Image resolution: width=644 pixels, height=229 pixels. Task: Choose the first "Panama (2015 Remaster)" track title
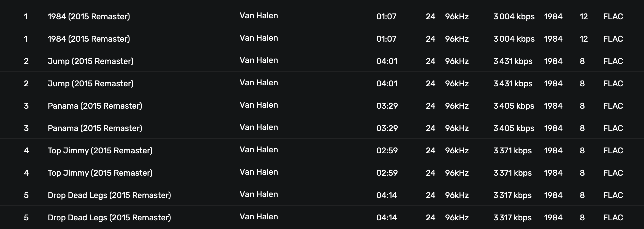coord(95,106)
